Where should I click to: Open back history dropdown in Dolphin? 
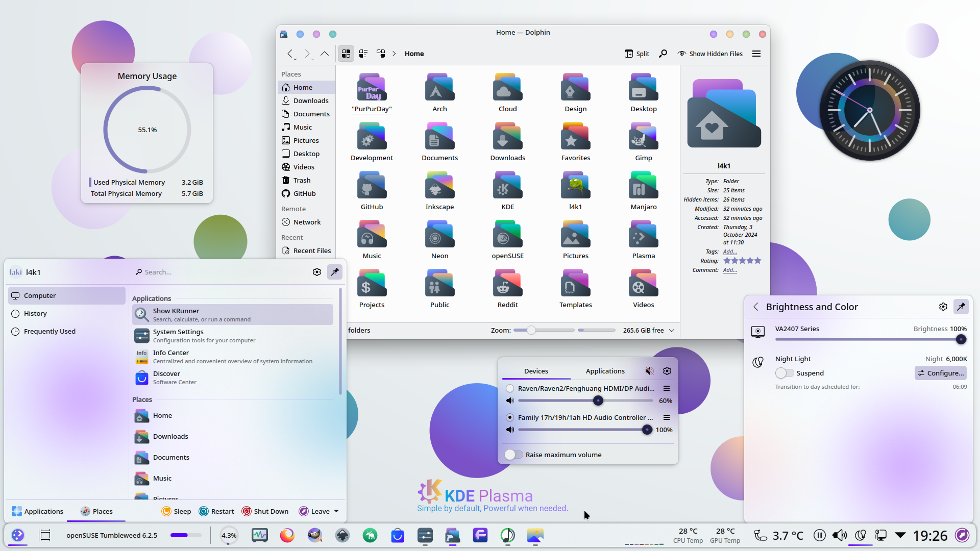[295, 59]
